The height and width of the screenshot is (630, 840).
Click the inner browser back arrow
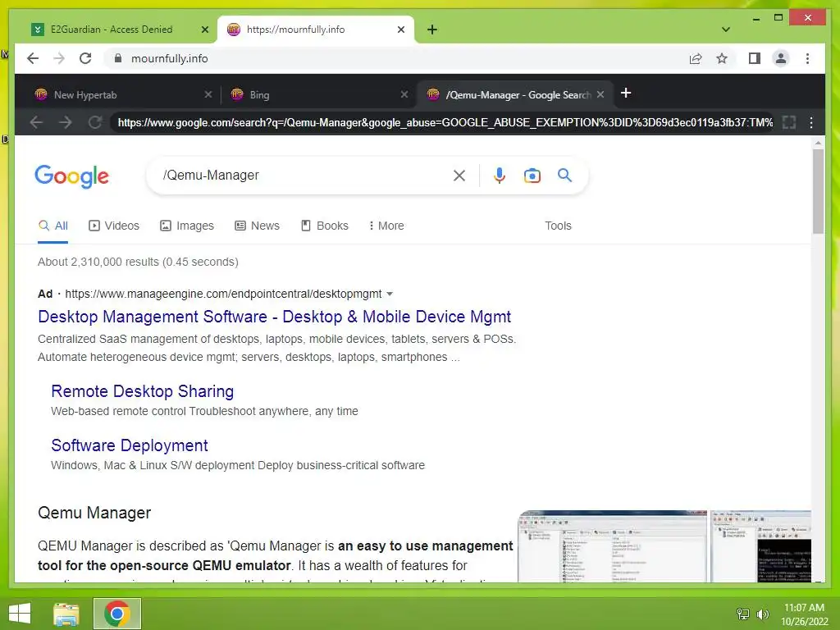tap(36, 123)
